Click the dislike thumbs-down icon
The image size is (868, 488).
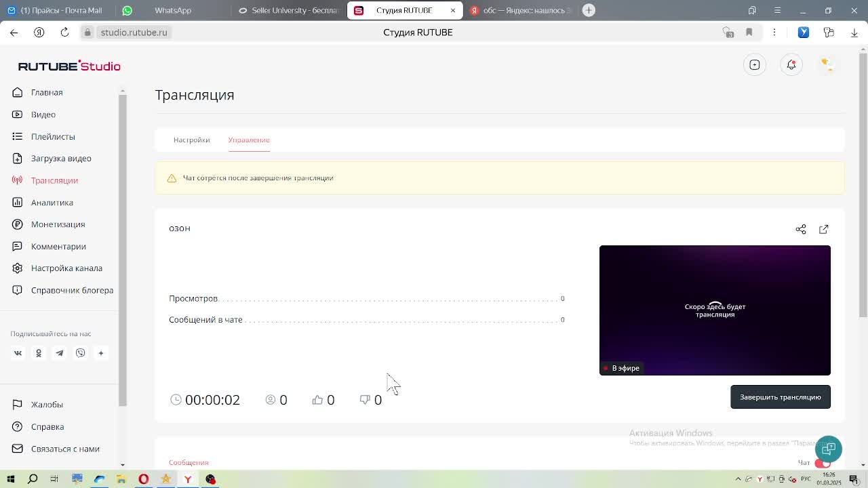365,400
